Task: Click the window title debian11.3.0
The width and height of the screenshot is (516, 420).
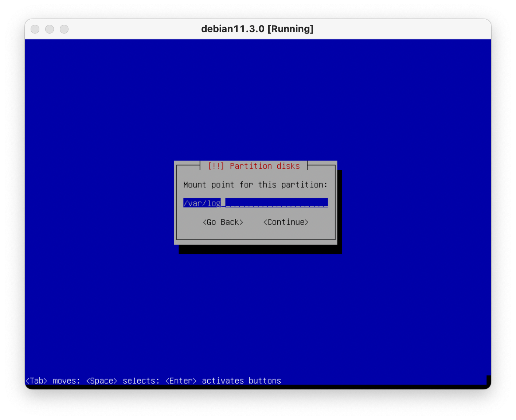Action: coord(232,29)
